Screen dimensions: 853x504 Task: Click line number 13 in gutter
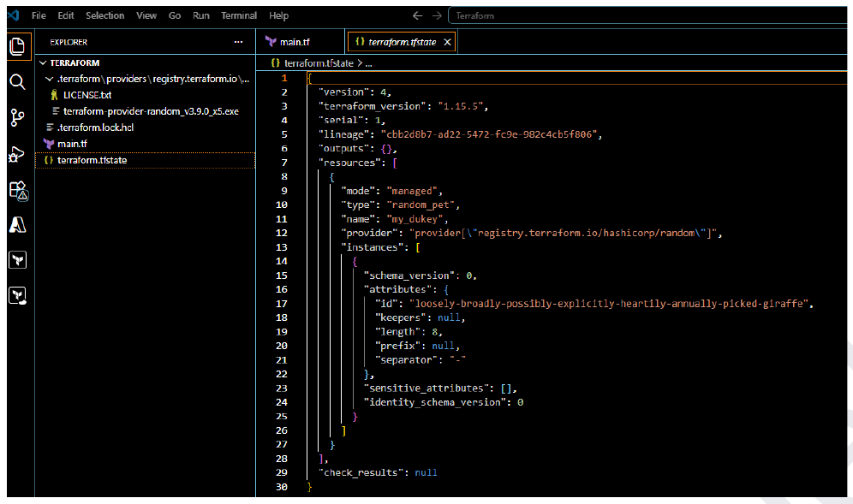(281, 246)
